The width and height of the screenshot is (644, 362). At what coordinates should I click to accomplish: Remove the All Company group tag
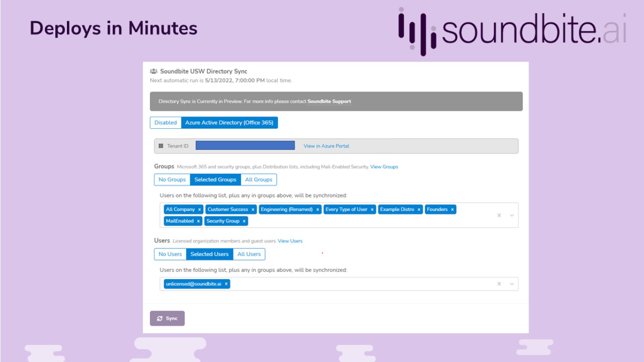[x=199, y=209]
